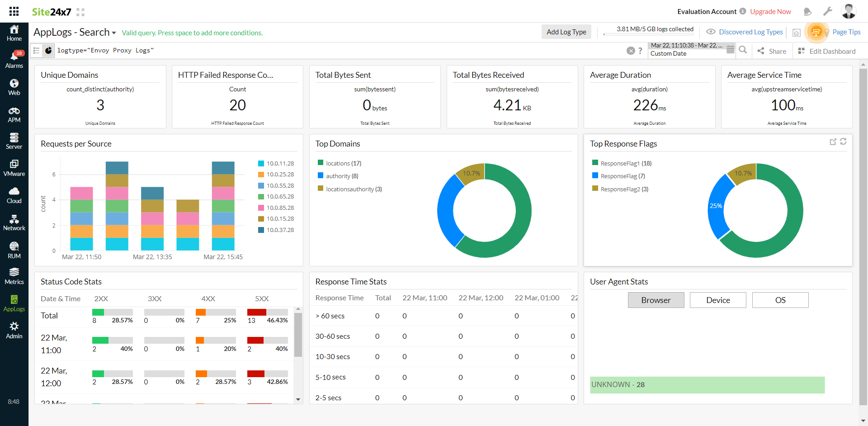
Task: Open the VMware monitoring section
Action: 14,168
